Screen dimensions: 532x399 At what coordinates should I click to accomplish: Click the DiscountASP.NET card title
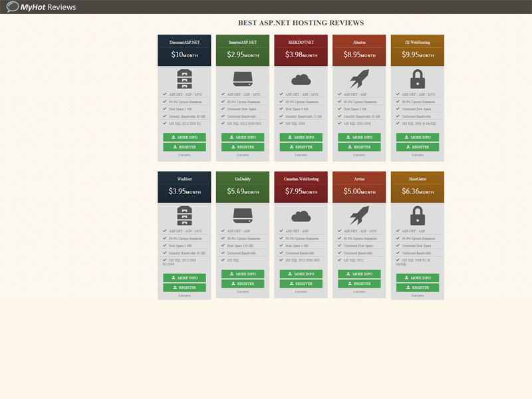pos(184,43)
